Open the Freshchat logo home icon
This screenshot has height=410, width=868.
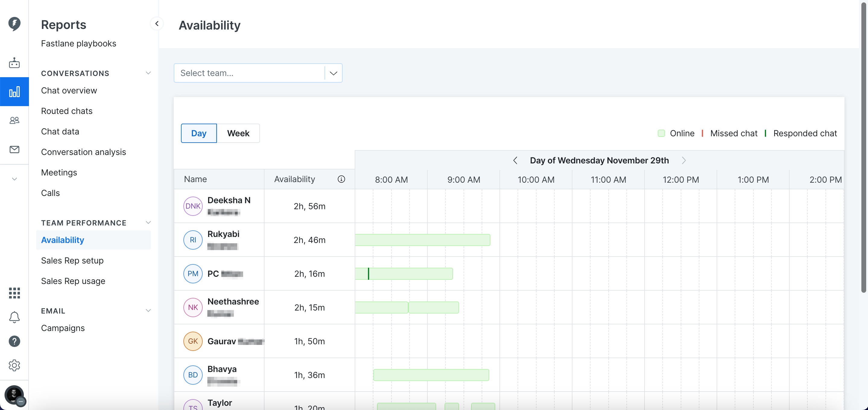click(14, 24)
